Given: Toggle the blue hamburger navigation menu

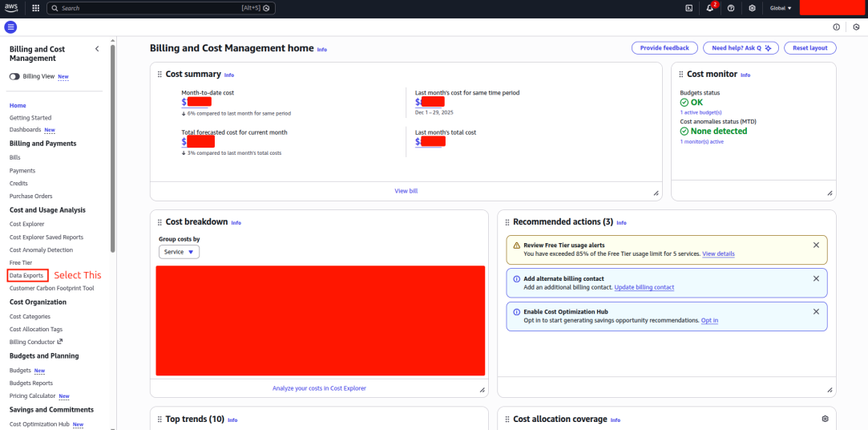Looking at the screenshot, I should [x=10, y=26].
